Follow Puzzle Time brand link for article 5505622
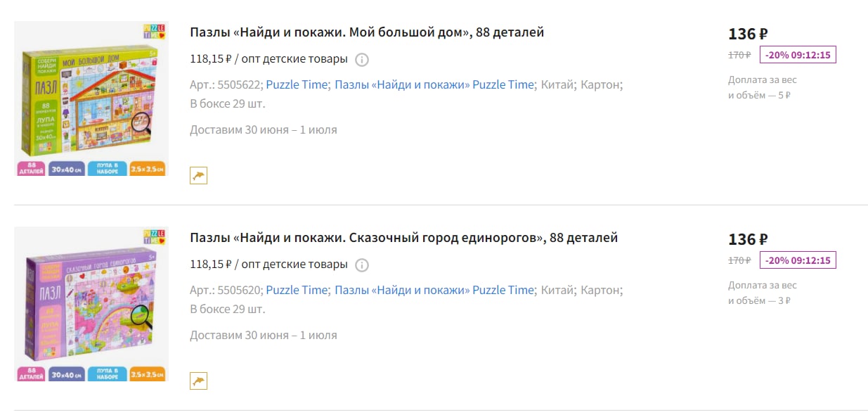The height and width of the screenshot is (420, 868). click(x=297, y=84)
